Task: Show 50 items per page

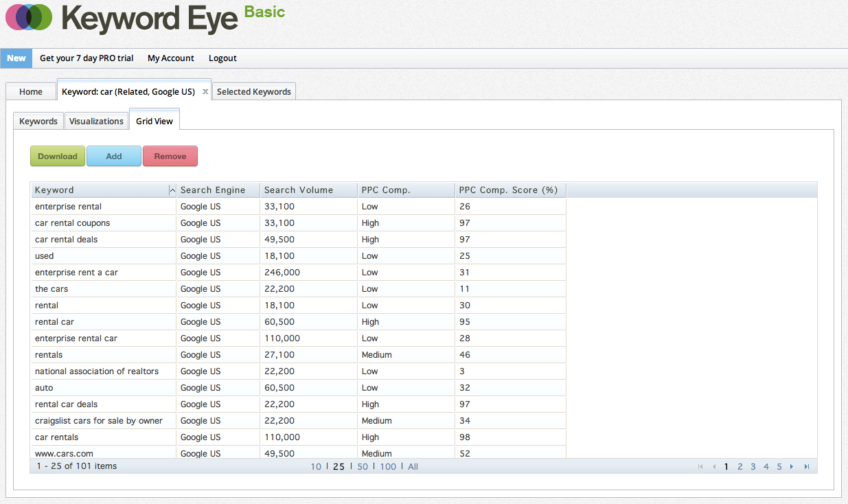Action: coord(363,467)
